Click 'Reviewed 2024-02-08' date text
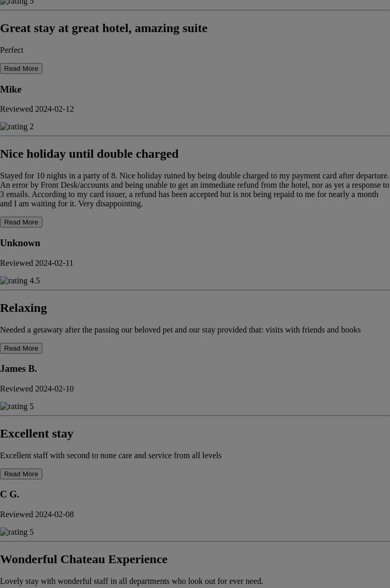 pos(37,515)
